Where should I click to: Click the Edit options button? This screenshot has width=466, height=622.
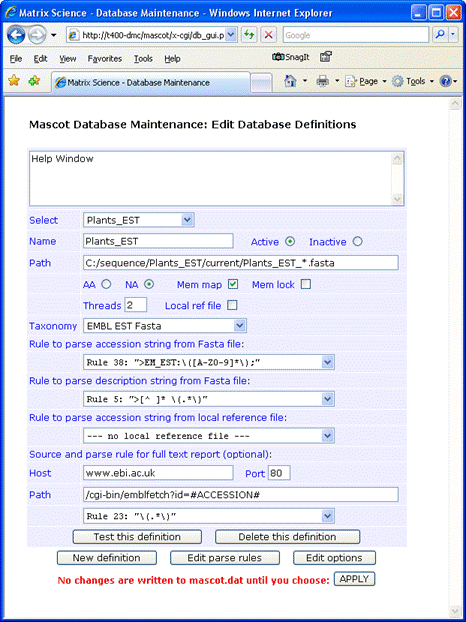(x=334, y=558)
